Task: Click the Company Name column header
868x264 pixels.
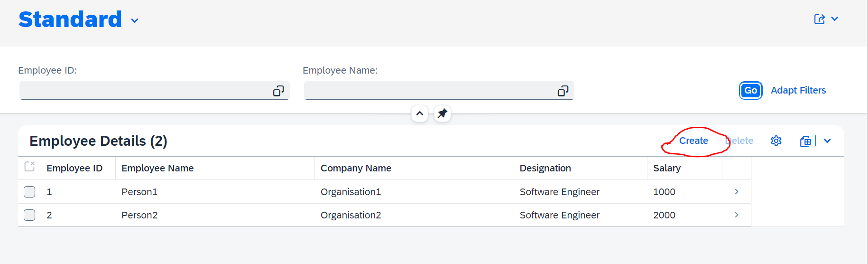Action: point(356,168)
